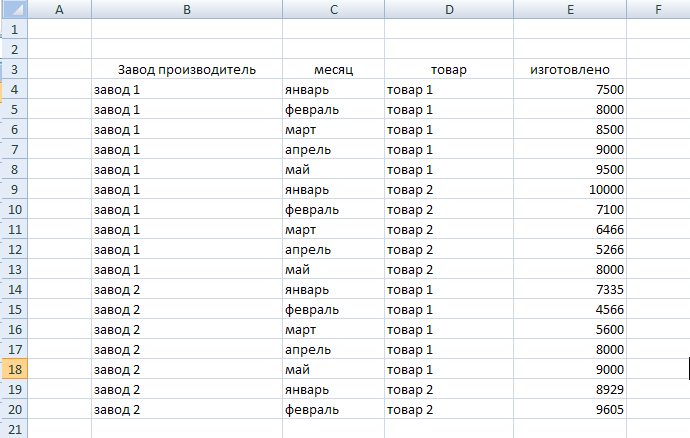Click 'апрель' in row 17
Screen dimensions: 690x438
308,350
